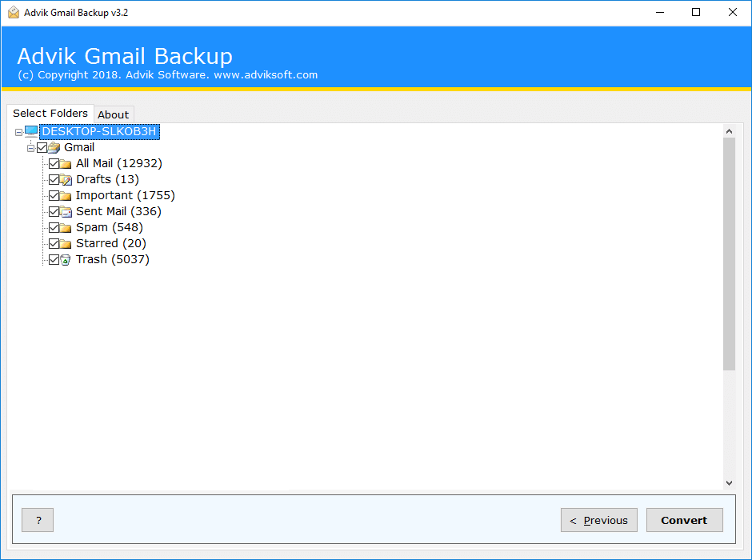The width and height of the screenshot is (752, 560).
Task: Uncheck the Drafts checkbox
Action: pyautogui.click(x=54, y=179)
